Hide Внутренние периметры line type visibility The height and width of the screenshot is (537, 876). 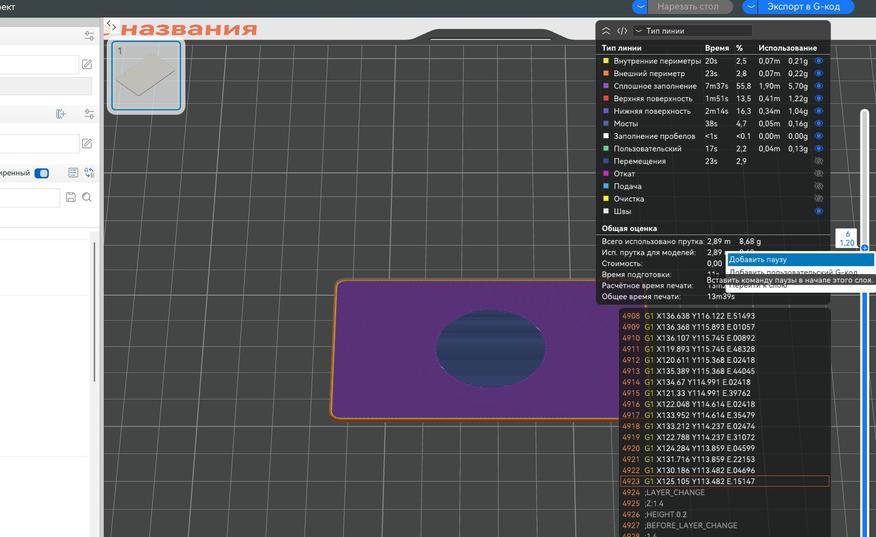tap(819, 61)
